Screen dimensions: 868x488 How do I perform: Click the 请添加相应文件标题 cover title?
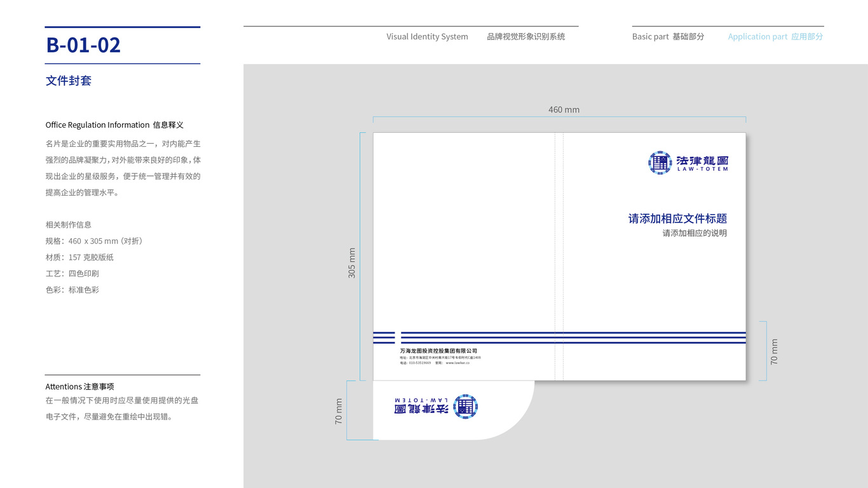678,219
